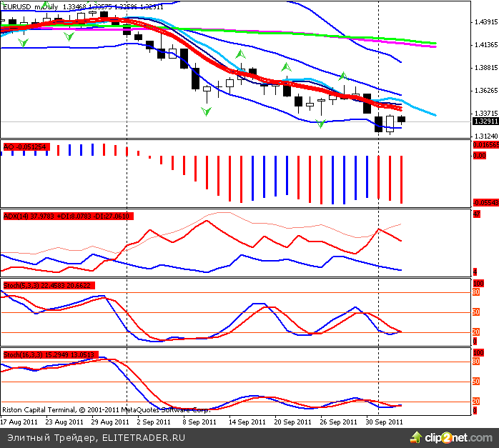
Task: Click the up fractal arrow near 26 Sep
Action: [x=343, y=76]
